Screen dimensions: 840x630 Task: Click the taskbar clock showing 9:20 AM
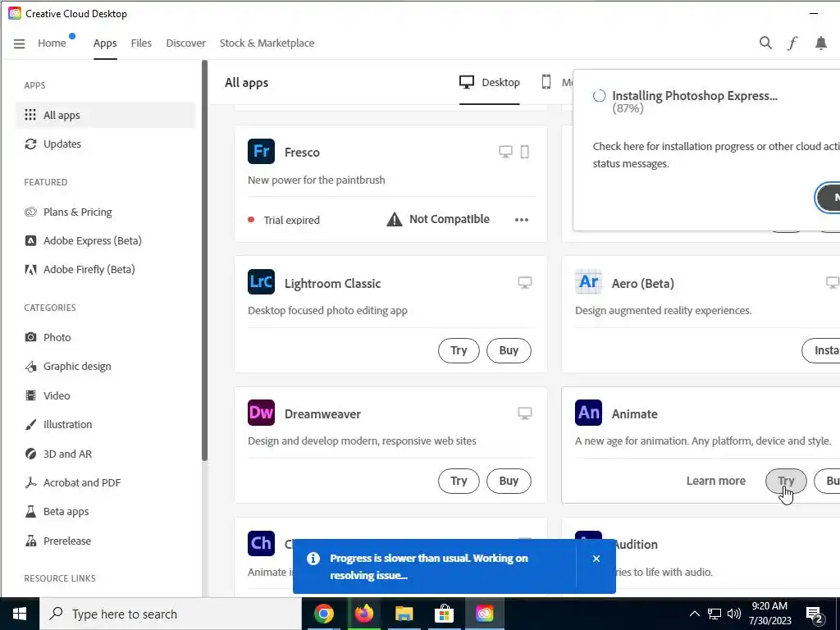pyautogui.click(x=769, y=614)
